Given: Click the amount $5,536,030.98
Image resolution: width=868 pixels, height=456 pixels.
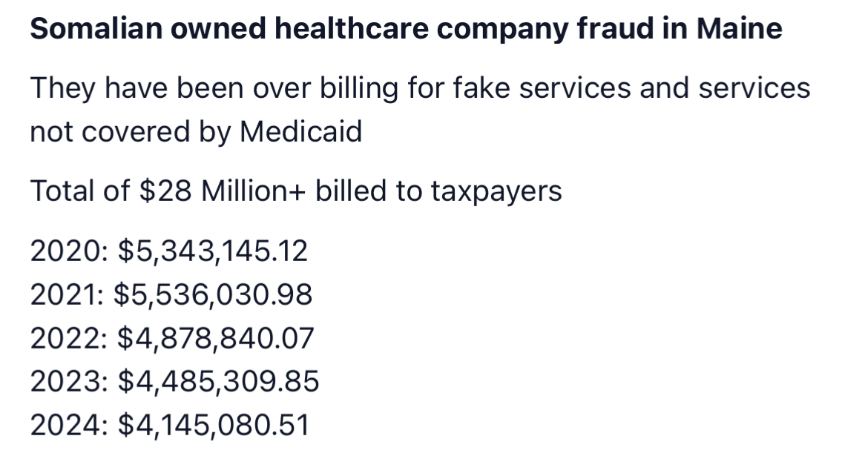Looking at the screenshot, I should click(x=213, y=296).
